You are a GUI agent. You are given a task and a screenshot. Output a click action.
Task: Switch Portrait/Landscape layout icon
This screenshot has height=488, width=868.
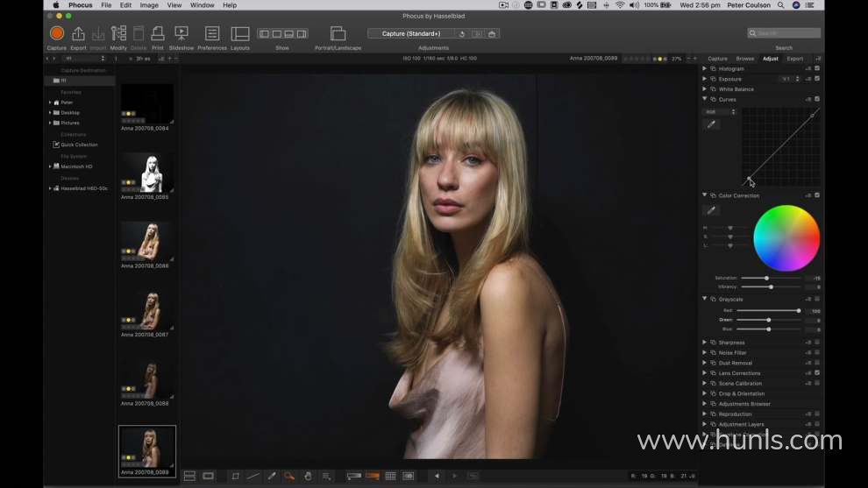coord(338,34)
